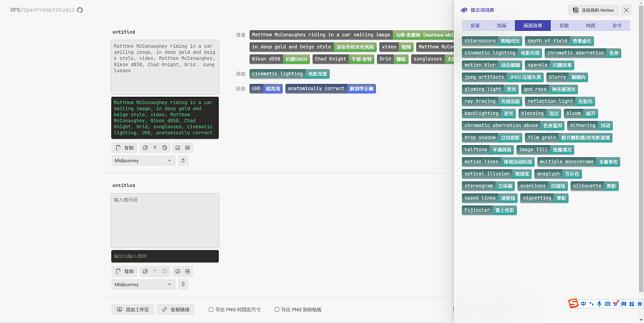Screen dimensions: 644x323
Task: Click the clear (slashed circle) icon in first workspace
Action: coord(145,148)
